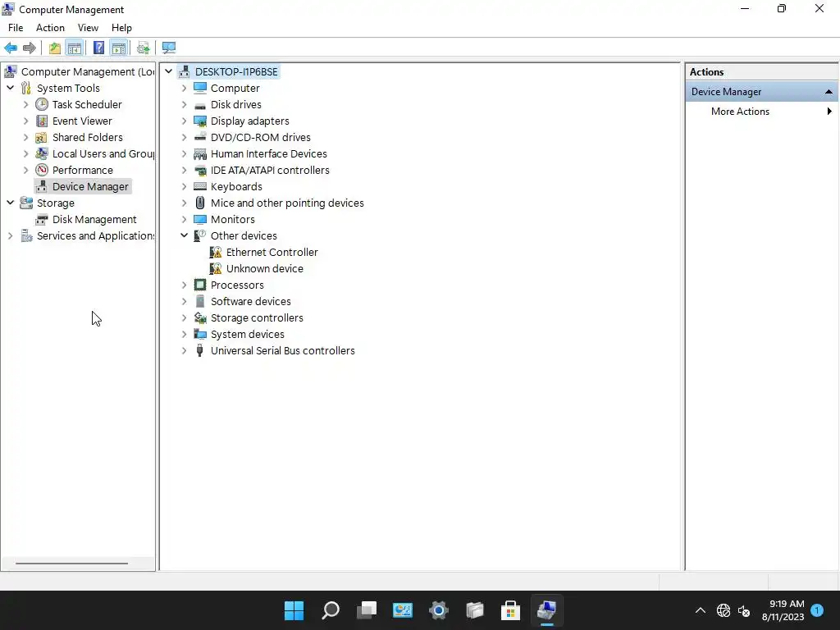Open the Action menu

pos(50,28)
